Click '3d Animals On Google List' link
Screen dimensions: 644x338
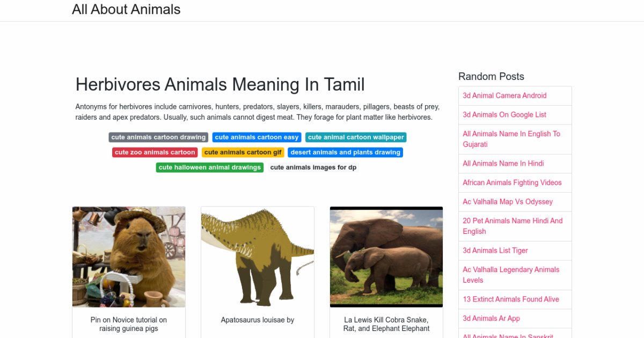(504, 115)
